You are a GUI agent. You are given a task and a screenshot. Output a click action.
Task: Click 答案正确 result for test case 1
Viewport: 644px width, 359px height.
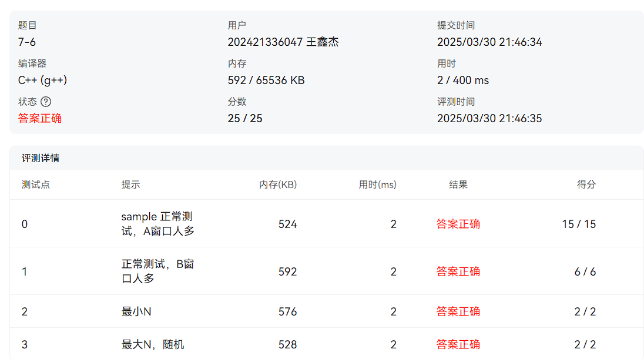(458, 271)
